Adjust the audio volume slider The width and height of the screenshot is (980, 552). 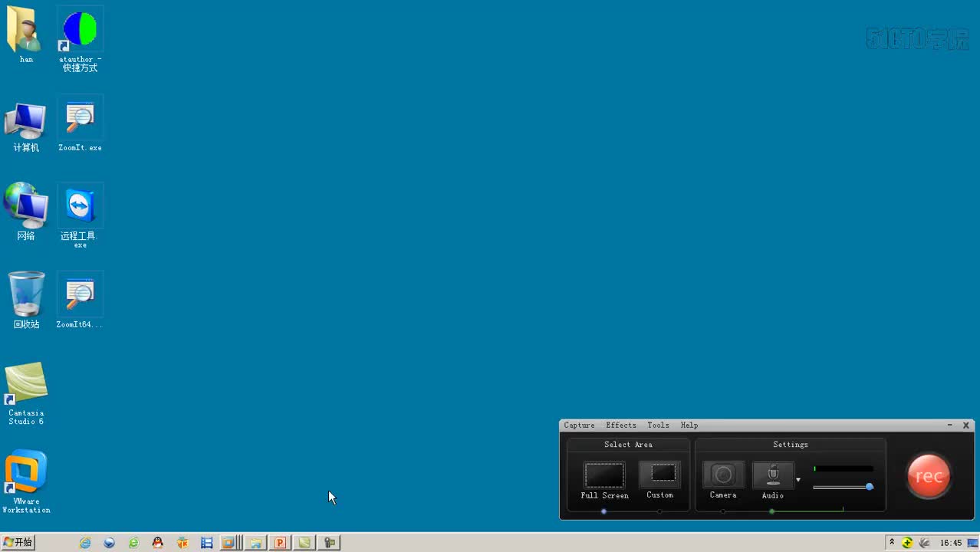pyautogui.click(x=843, y=487)
